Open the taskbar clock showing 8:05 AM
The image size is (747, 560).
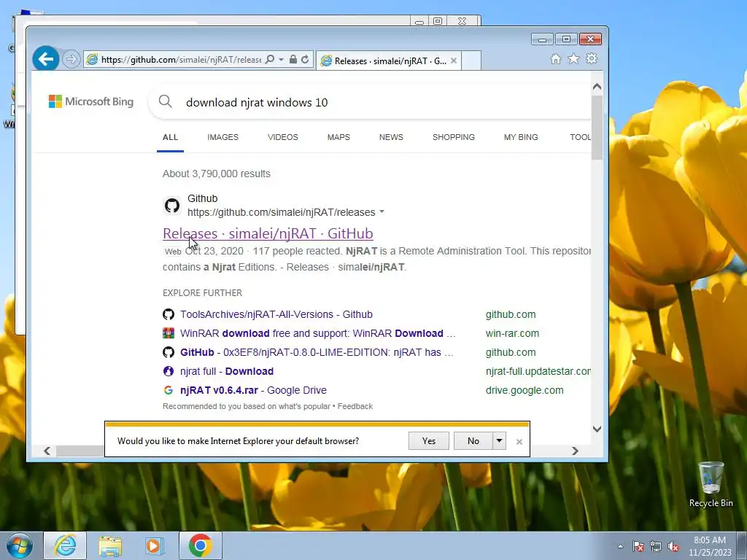pyautogui.click(x=710, y=546)
